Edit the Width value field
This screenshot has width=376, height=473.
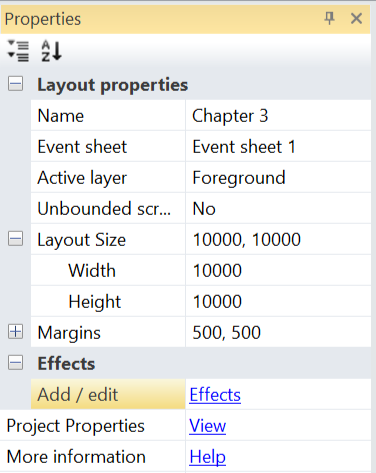[278, 270]
